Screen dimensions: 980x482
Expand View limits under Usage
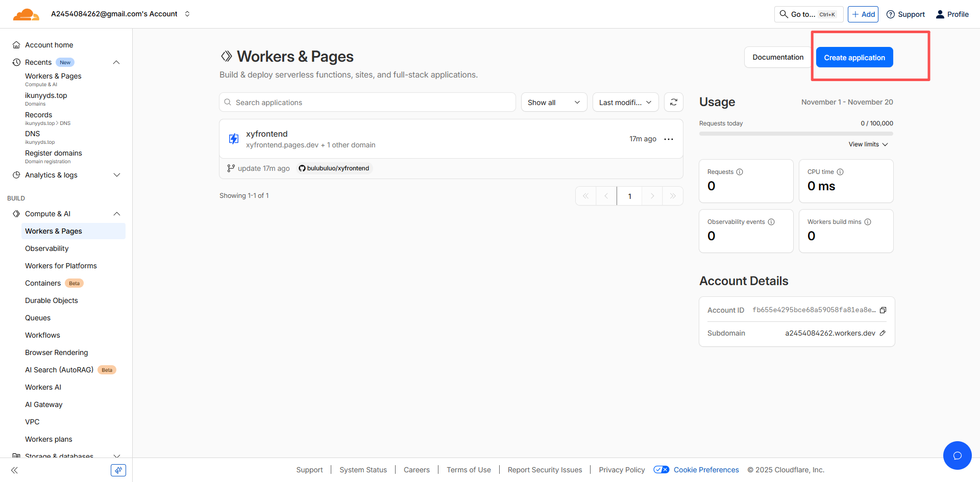coord(868,144)
